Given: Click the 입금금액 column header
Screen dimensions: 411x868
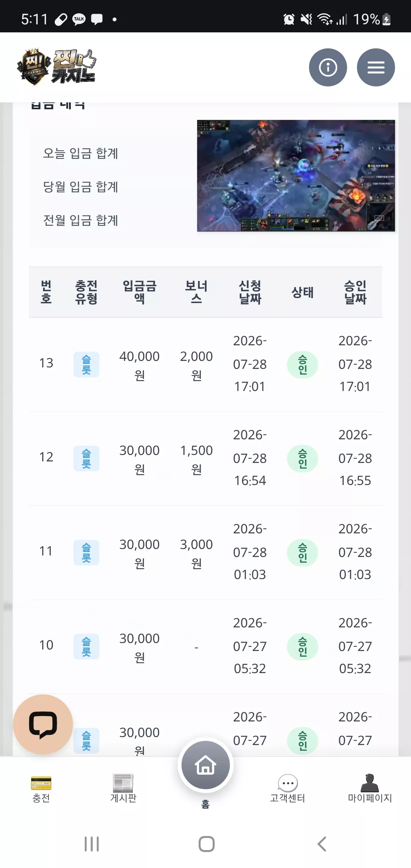Looking at the screenshot, I should click(140, 292).
